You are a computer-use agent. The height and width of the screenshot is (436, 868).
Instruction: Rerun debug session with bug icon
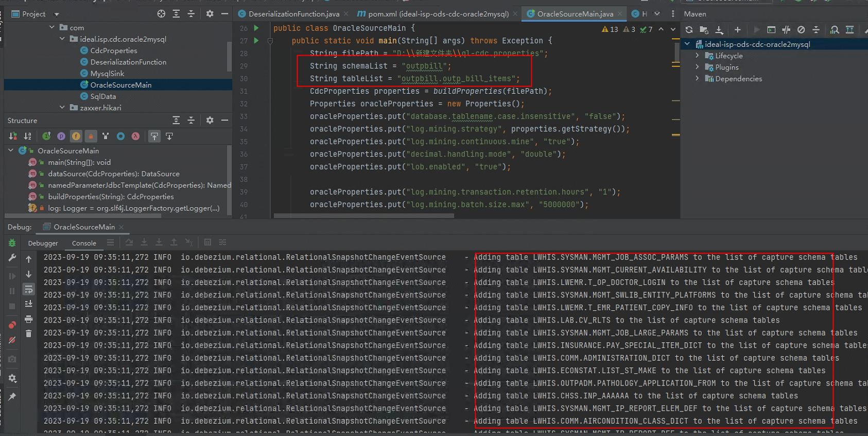click(x=12, y=243)
